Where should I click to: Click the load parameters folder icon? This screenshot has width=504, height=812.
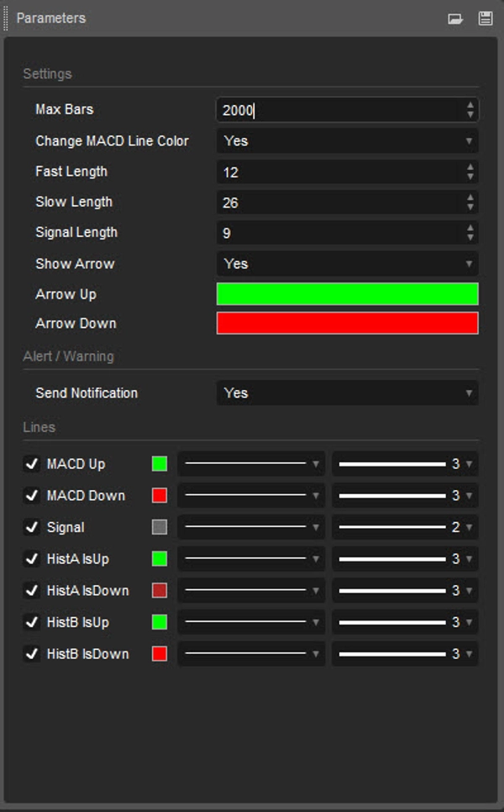[455, 18]
